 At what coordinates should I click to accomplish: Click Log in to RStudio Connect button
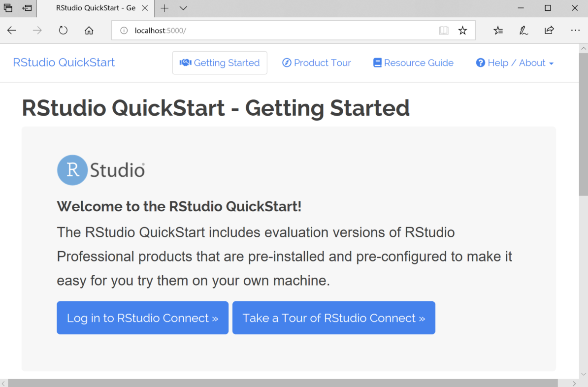click(142, 318)
